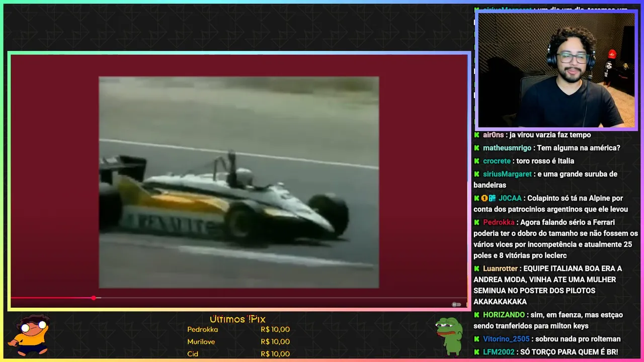Open air0ns chat username
Screen dimensions: 644x362
pyautogui.click(x=493, y=135)
